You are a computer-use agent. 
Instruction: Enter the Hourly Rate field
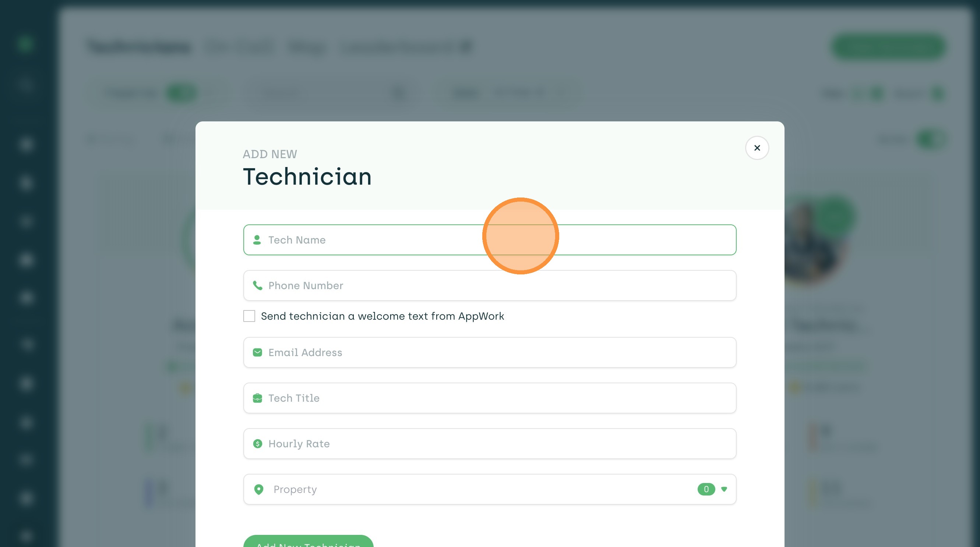pyautogui.click(x=489, y=444)
